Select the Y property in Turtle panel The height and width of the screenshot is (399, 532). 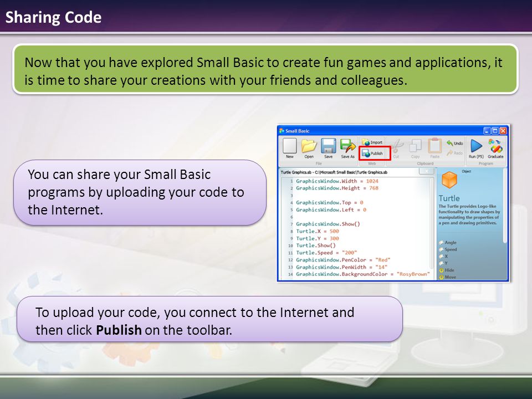(x=443, y=263)
